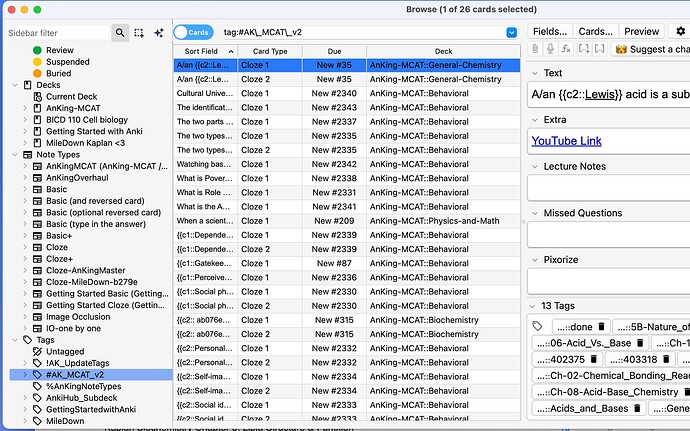690x431 pixels.
Task: Click the record audio microphone icon
Action: [550, 49]
